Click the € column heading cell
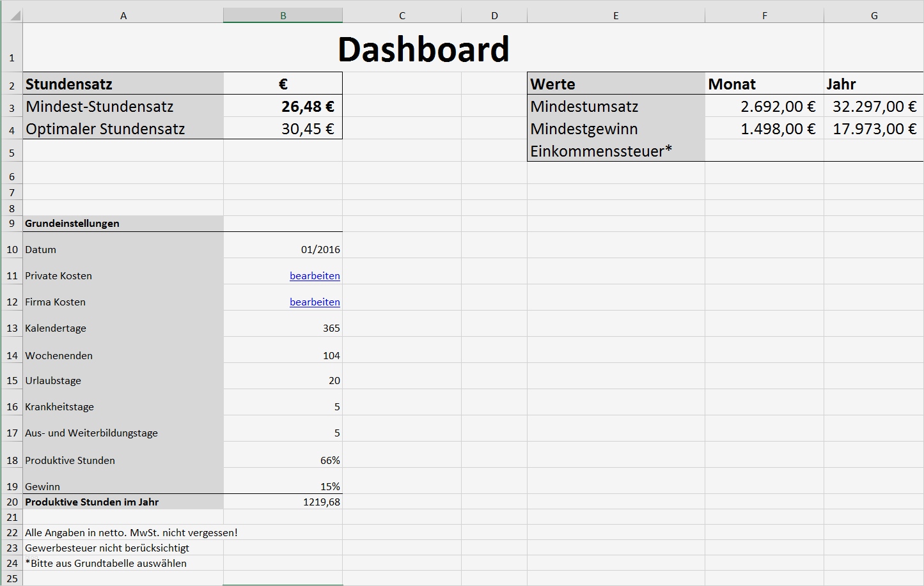 (283, 84)
